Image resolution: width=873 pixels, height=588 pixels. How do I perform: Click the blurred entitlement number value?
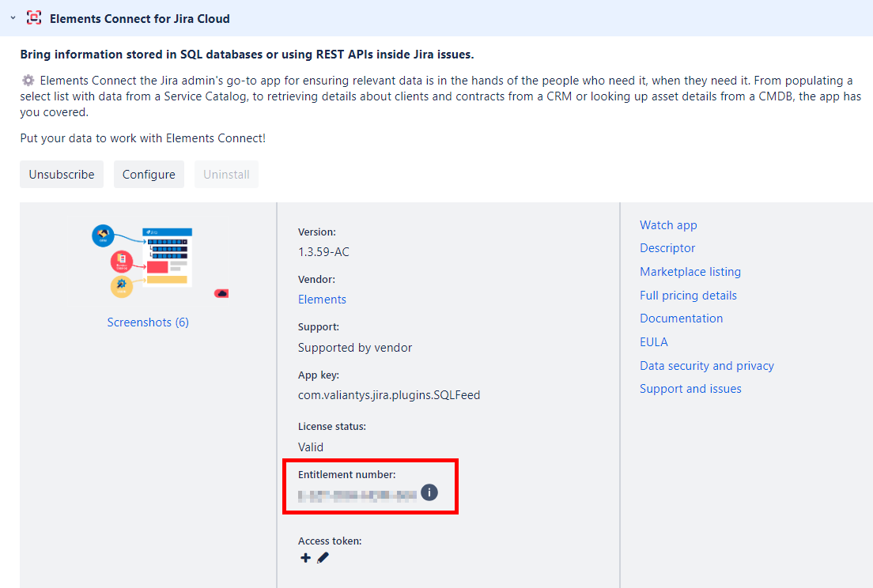[x=357, y=496]
